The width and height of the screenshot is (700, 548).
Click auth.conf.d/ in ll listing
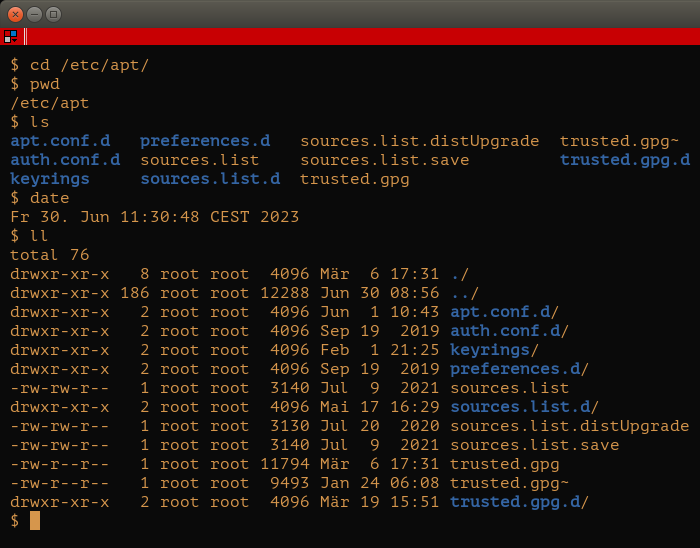tap(509, 331)
